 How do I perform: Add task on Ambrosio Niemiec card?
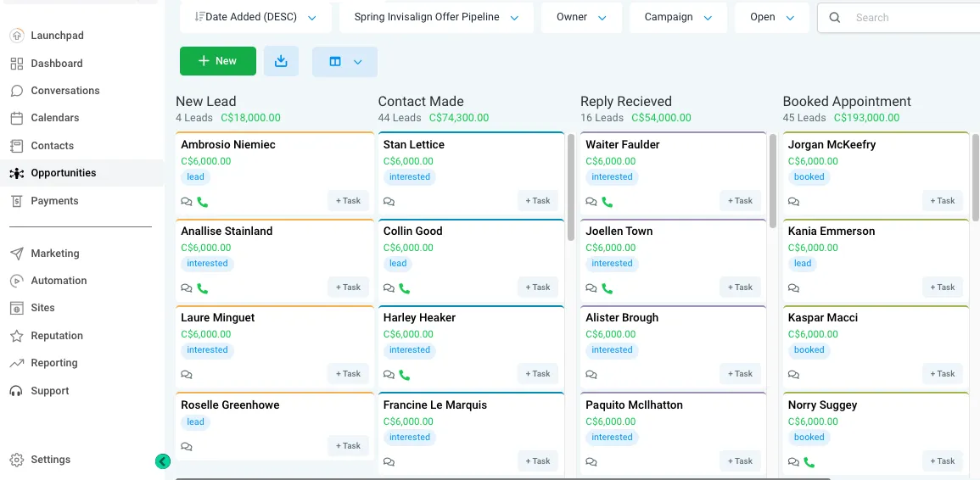coord(348,201)
